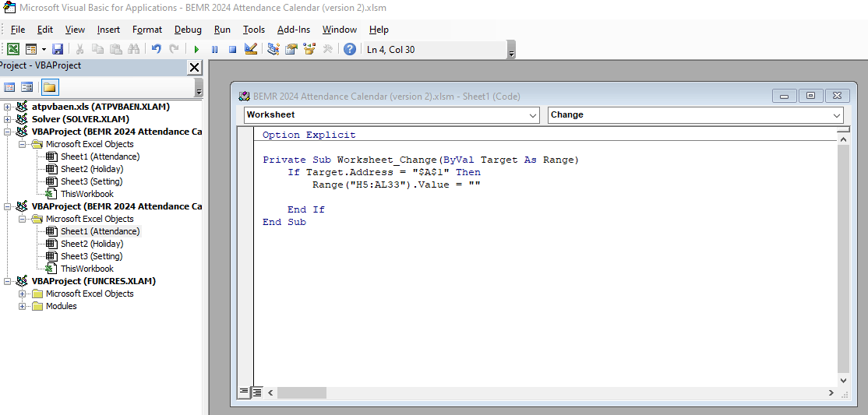
Task: Close the Project - VBAProject pane
Action: tap(194, 68)
